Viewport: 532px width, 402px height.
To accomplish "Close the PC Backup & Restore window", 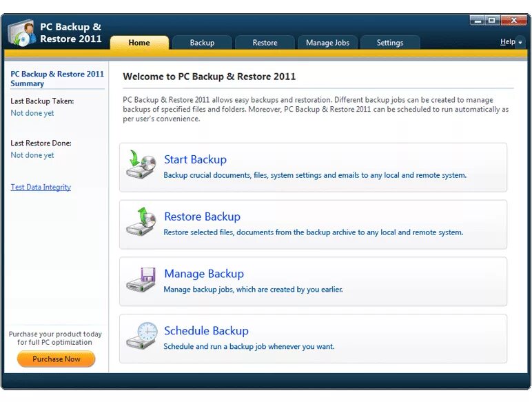I will coord(513,21).
